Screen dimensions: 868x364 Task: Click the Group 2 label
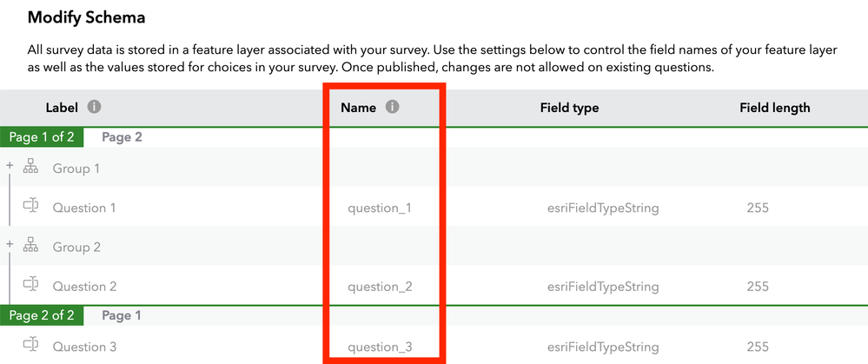point(76,247)
